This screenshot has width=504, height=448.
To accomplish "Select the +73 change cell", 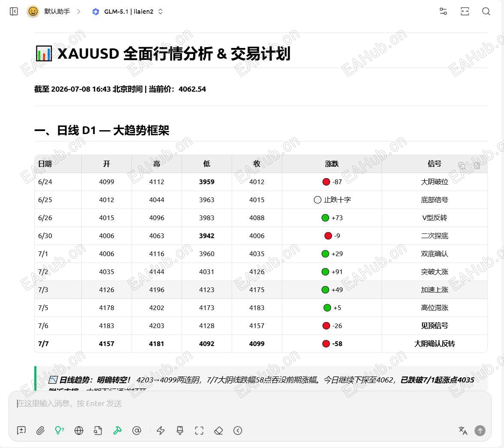I will pyautogui.click(x=332, y=218).
